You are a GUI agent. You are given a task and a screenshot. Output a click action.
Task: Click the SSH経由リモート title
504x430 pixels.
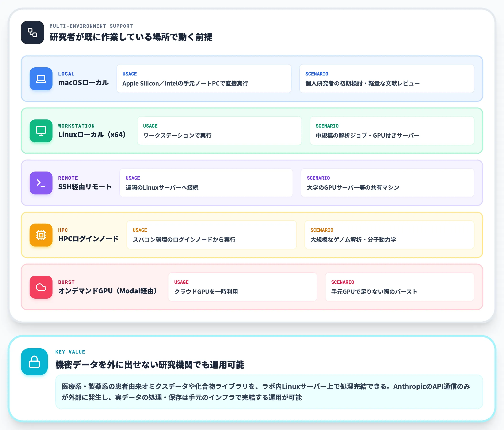[85, 187]
